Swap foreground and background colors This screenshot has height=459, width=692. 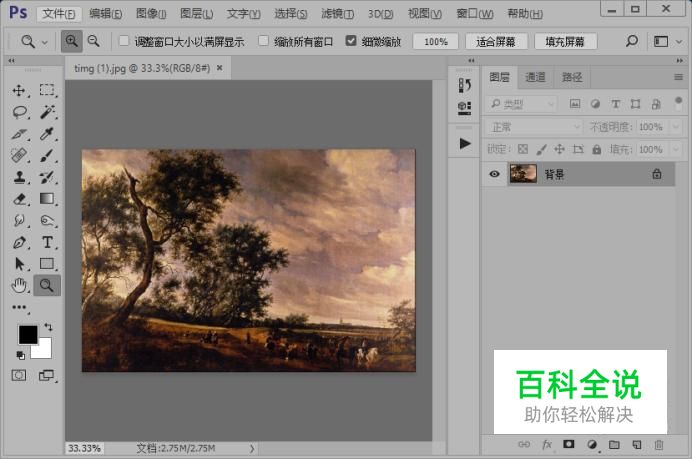[48, 327]
